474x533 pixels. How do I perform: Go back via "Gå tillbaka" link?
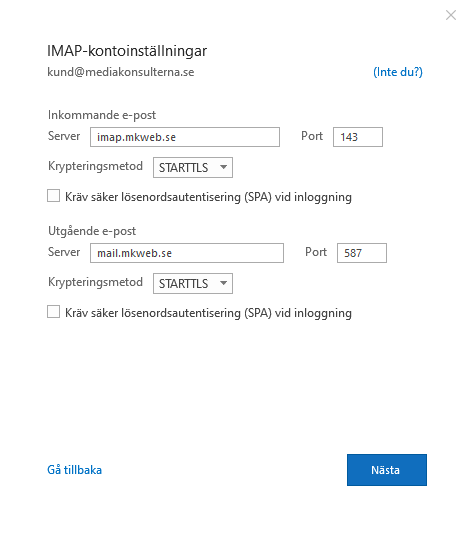click(74, 470)
